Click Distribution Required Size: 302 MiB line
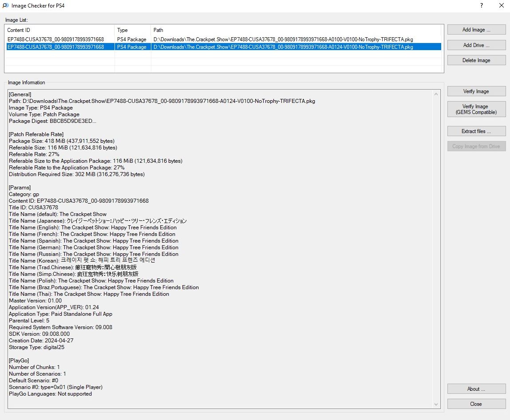 (x=77, y=174)
